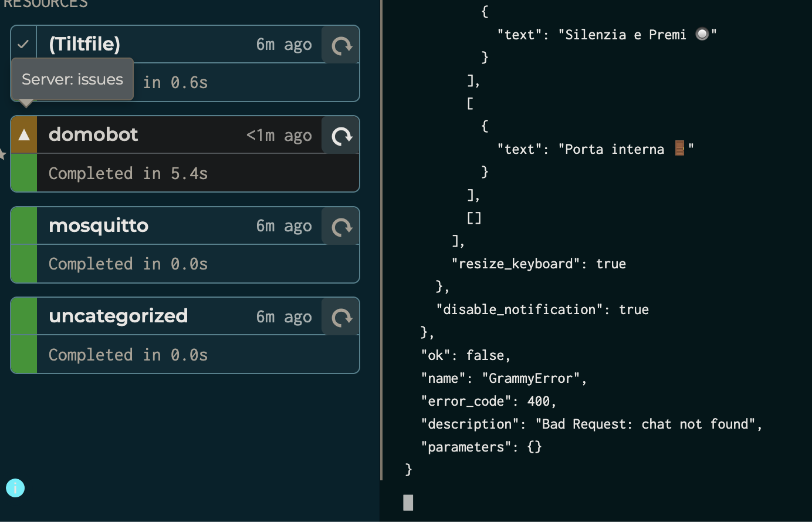This screenshot has width=812, height=522.
Task: Click the star pin beside domobot
Action: (x=2, y=154)
